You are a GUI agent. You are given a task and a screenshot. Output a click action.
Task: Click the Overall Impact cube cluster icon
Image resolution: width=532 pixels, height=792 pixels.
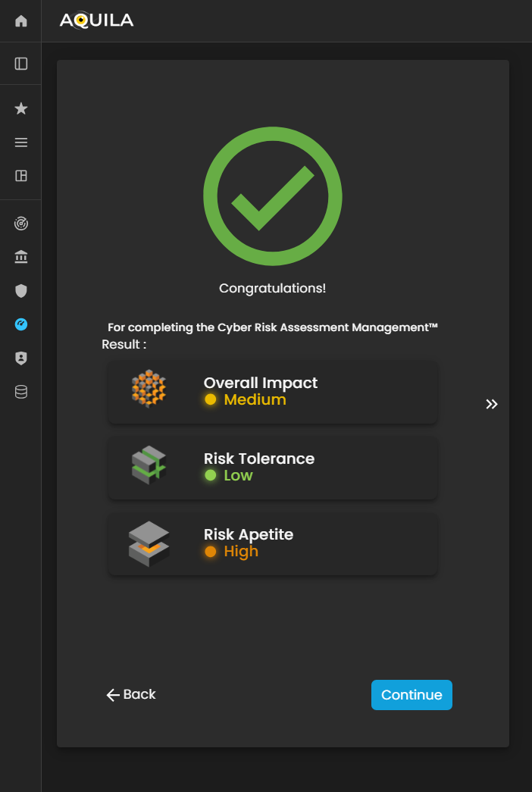149,390
